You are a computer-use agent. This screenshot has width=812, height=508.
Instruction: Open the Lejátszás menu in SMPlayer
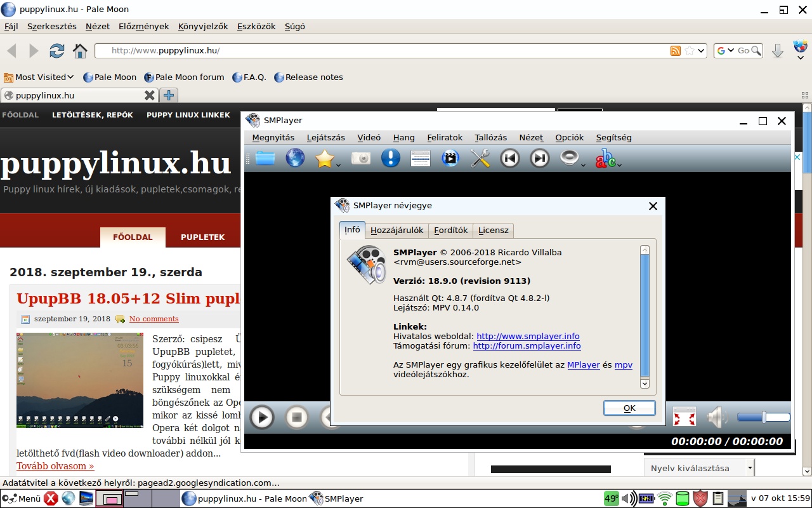326,137
